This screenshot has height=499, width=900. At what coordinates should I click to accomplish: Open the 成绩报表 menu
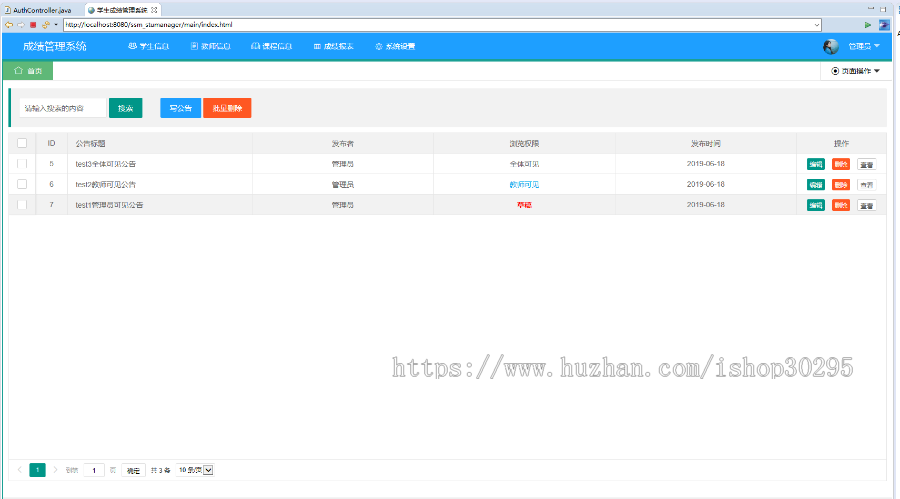click(x=333, y=47)
